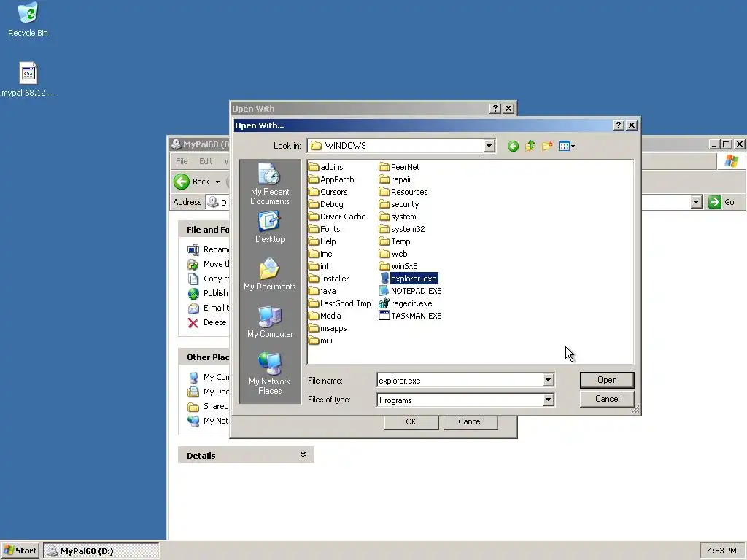This screenshot has width=747, height=560.
Task: Expand the Details panel in MyPal68
Action: click(x=303, y=455)
